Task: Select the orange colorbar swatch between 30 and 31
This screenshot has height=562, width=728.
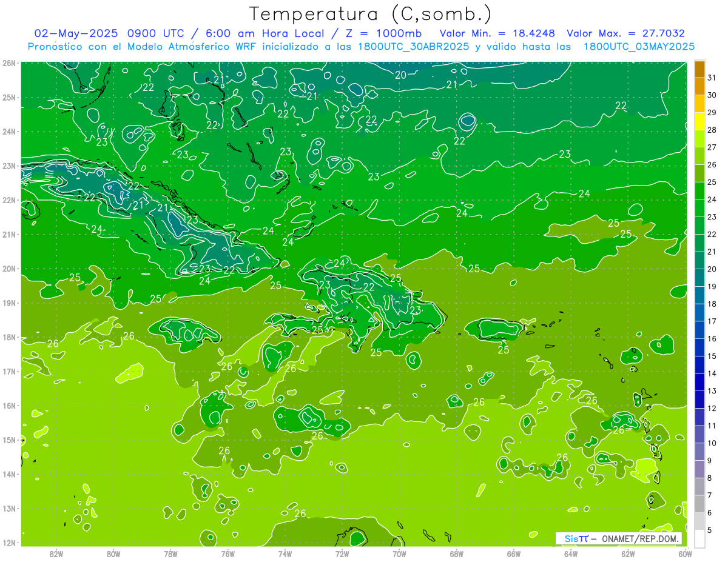Action: pyautogui.click(x=699, y=86)
